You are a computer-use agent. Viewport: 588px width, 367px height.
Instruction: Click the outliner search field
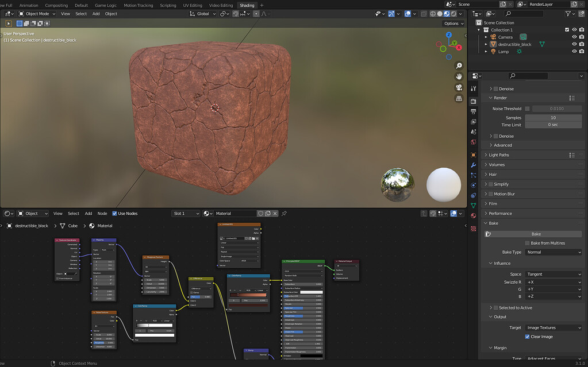pos(524,13)
